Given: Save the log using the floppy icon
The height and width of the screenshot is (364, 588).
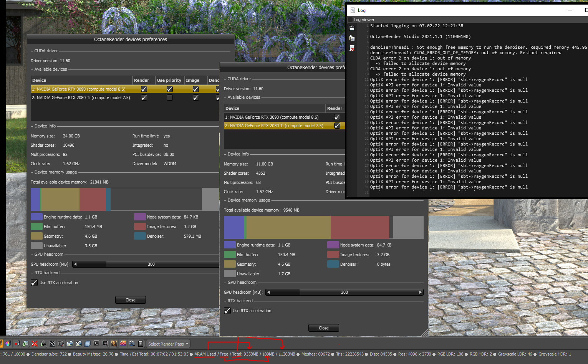Looking at the screenshot, I should [x=352, y=28].
